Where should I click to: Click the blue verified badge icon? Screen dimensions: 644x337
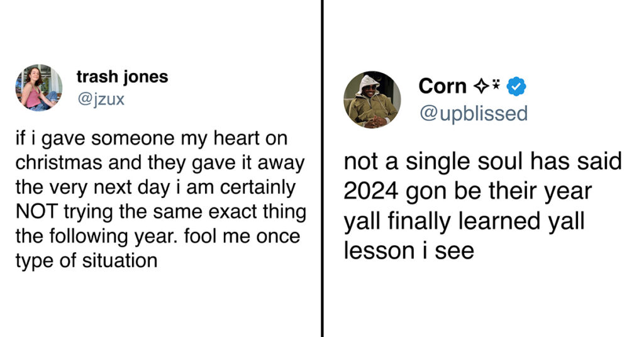pyautogui.click(x=516, y=86)
